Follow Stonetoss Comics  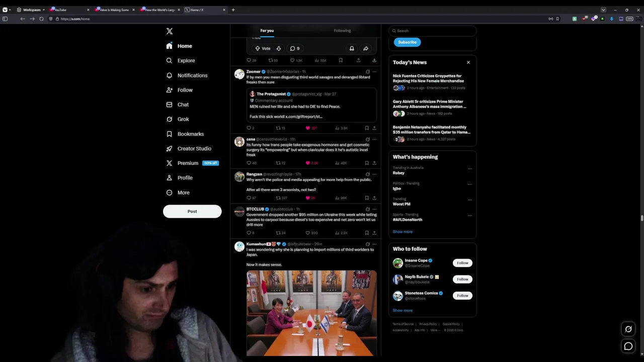coord(462,296)
